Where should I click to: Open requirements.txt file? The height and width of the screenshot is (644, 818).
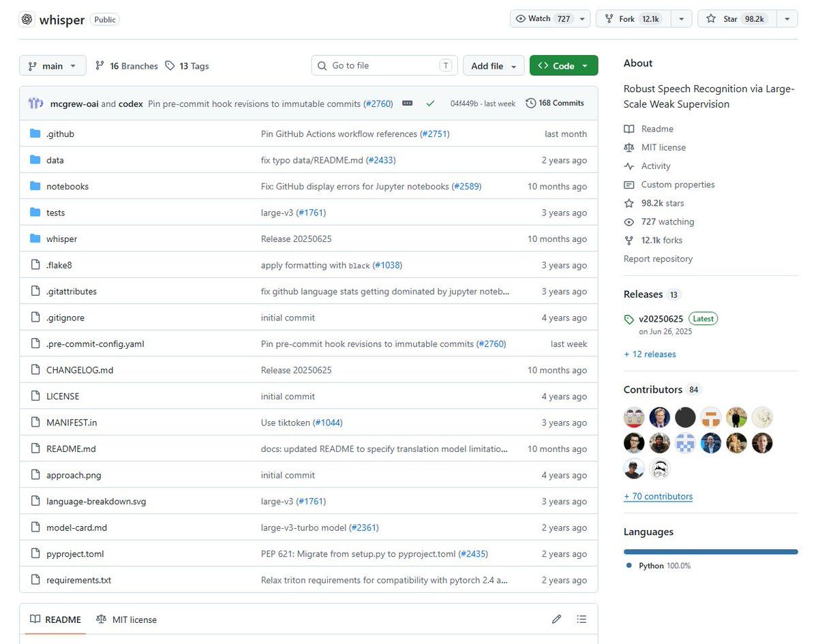click(78, 581)
